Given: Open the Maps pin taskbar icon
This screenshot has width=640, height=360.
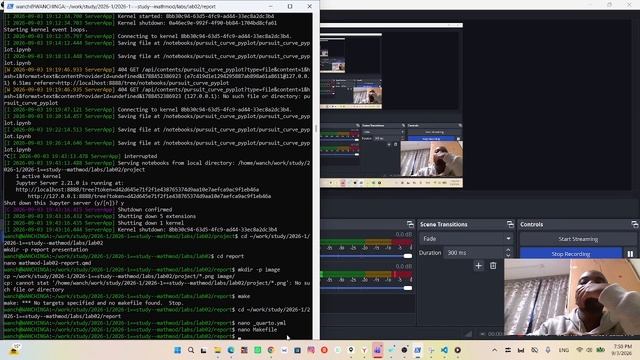Looking at the screenshot, I should (x=351, y=350).
